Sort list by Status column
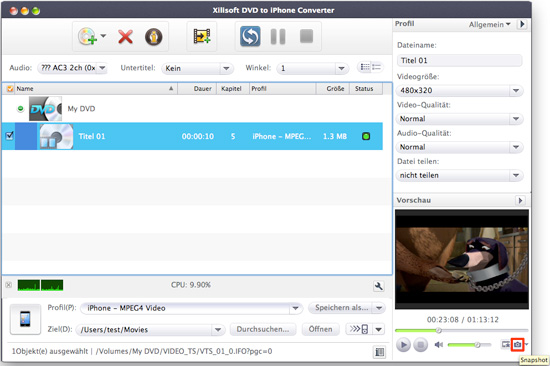Screen dimensions: 550x366 pos(366,89)
